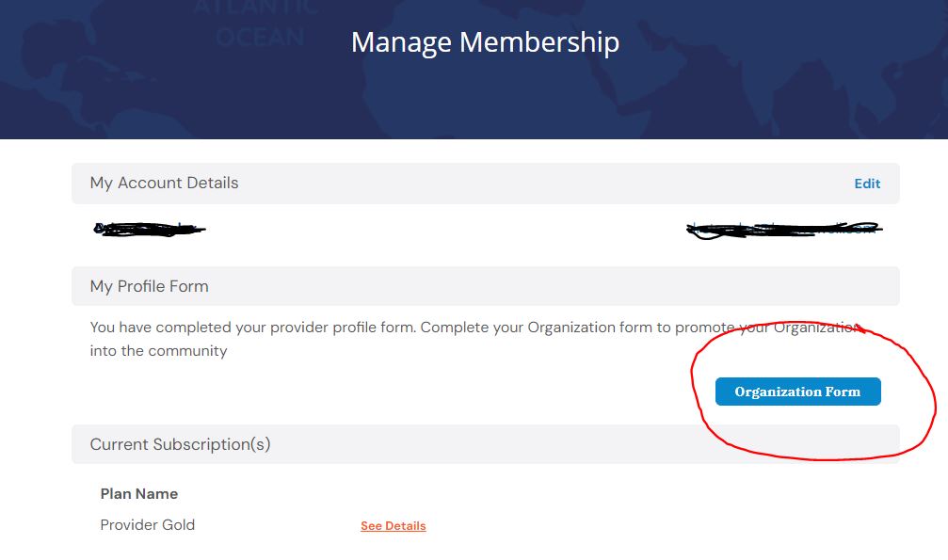Viewport: 948px width, 560px height.
Task: Open See Details for Provider Gold
Action: click(393, 525)
